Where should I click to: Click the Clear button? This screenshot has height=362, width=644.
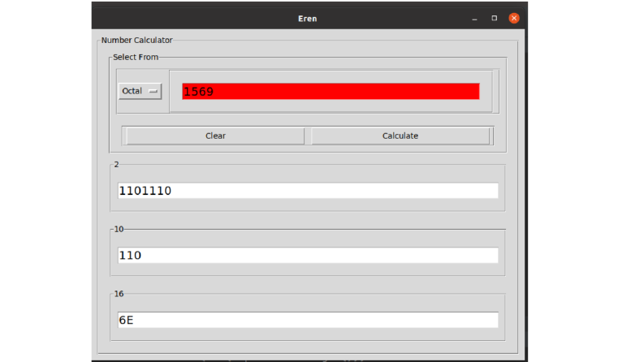click(215, 136)
